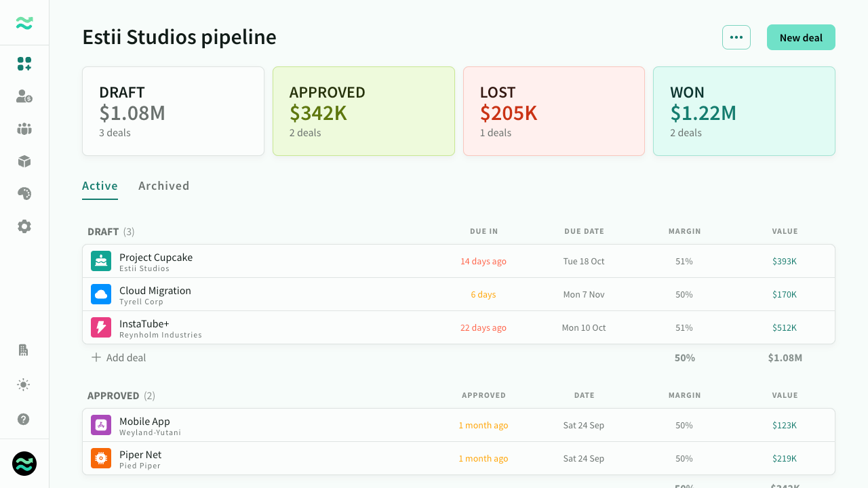Open the three-dots more options menu
Screen dimensions: 868x488
tap(736, 37)
